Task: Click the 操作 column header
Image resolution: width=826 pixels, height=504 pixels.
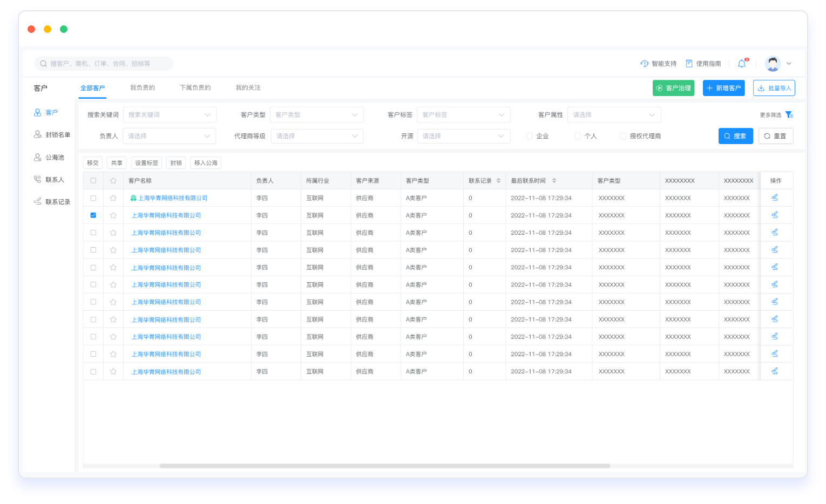Action: coord(776,181)
